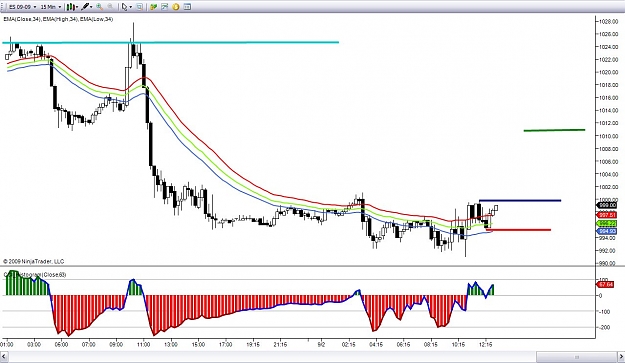Screen dimensions: 625x363
Task: Select the dark blue horizontal line near 1000
Action: (x=520, y=200)
